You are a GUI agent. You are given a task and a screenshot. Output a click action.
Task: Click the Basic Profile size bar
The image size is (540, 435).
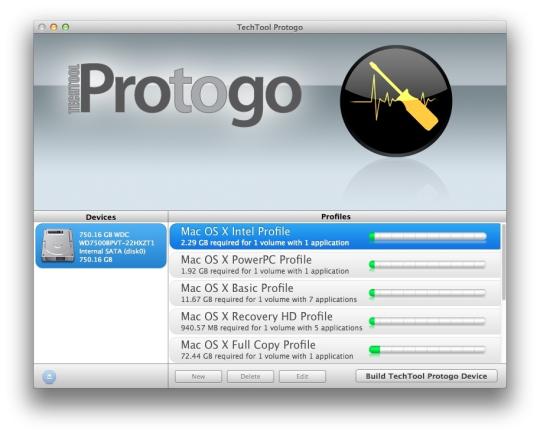pyautogui.click(x=427, y=293)
